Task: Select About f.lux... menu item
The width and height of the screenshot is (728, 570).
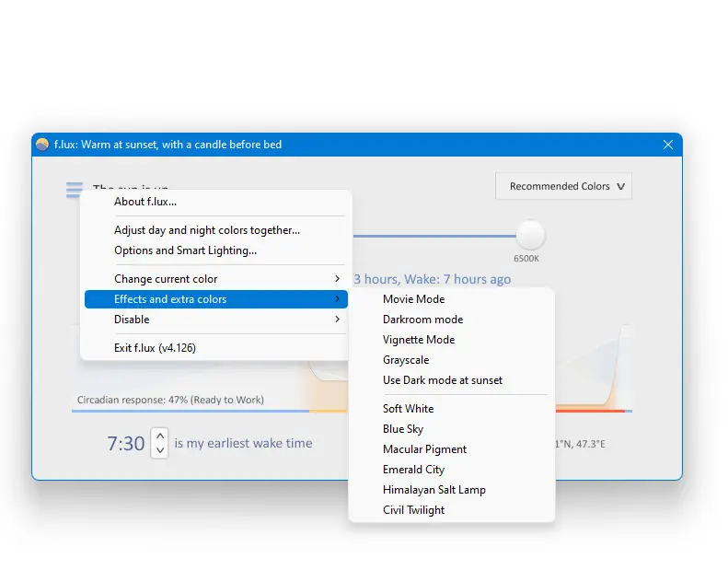Action: point(215,202)
